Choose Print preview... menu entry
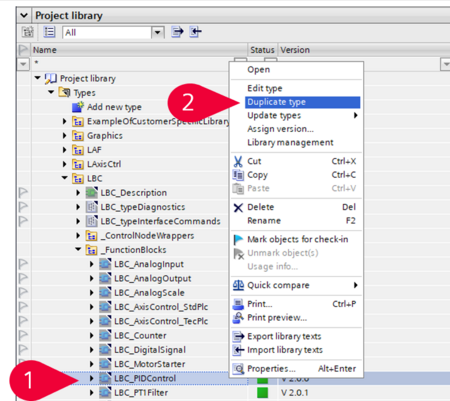Screen dimensions: 450x401 [277, 318]
